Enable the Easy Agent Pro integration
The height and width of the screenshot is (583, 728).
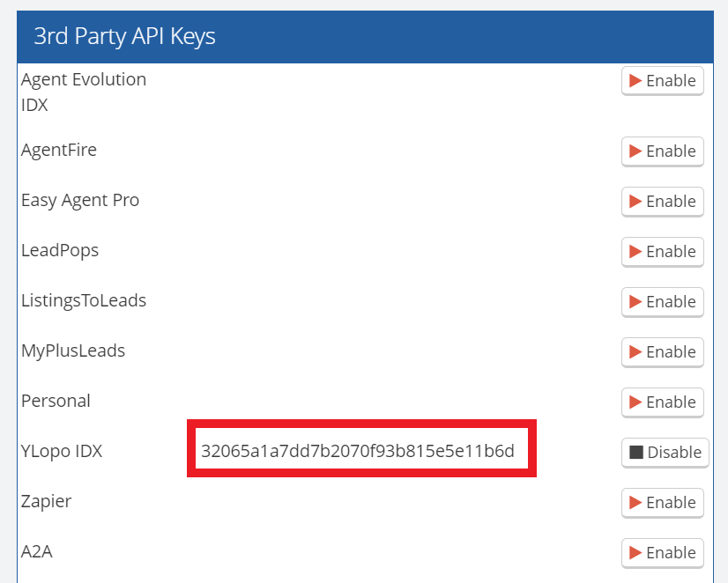point(663,202)
